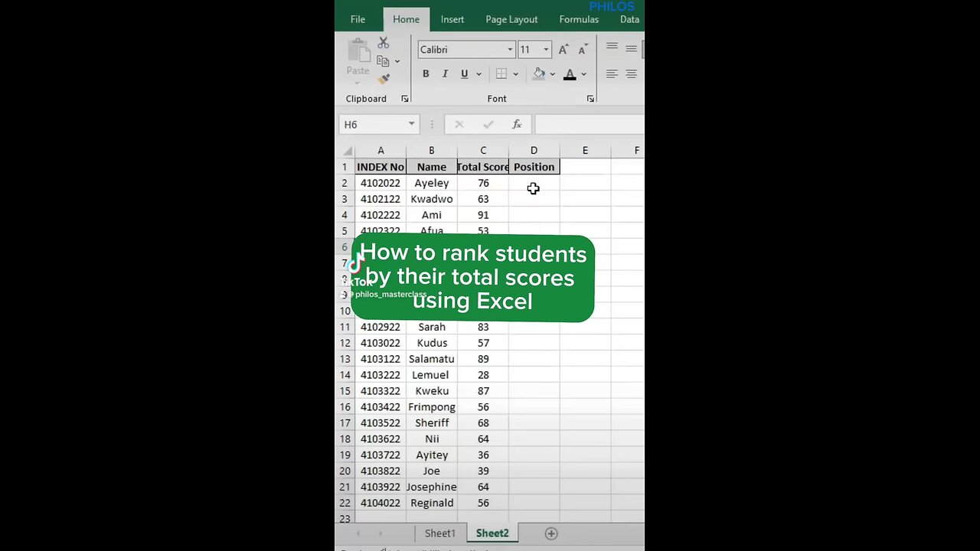This screenshot has width=980, height=551.
Task: Open the Name Box H6 dropdown
Action: 411,124
